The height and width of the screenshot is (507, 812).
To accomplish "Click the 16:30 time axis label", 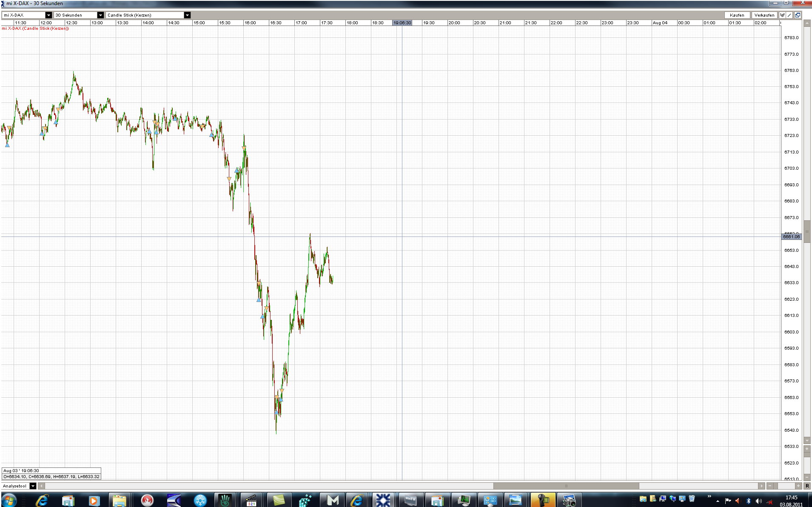I will (276, 23).
